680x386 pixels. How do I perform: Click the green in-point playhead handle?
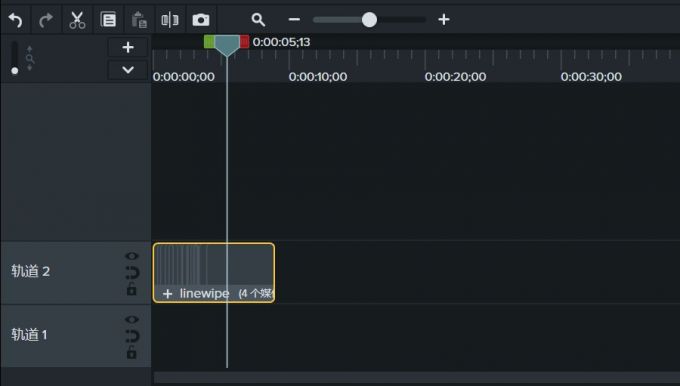click(x=209, y=42)
